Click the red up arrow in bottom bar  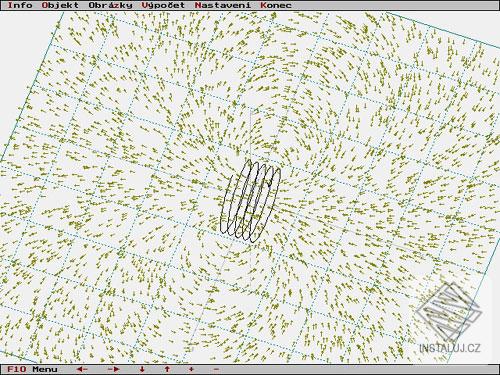point(167,369)
